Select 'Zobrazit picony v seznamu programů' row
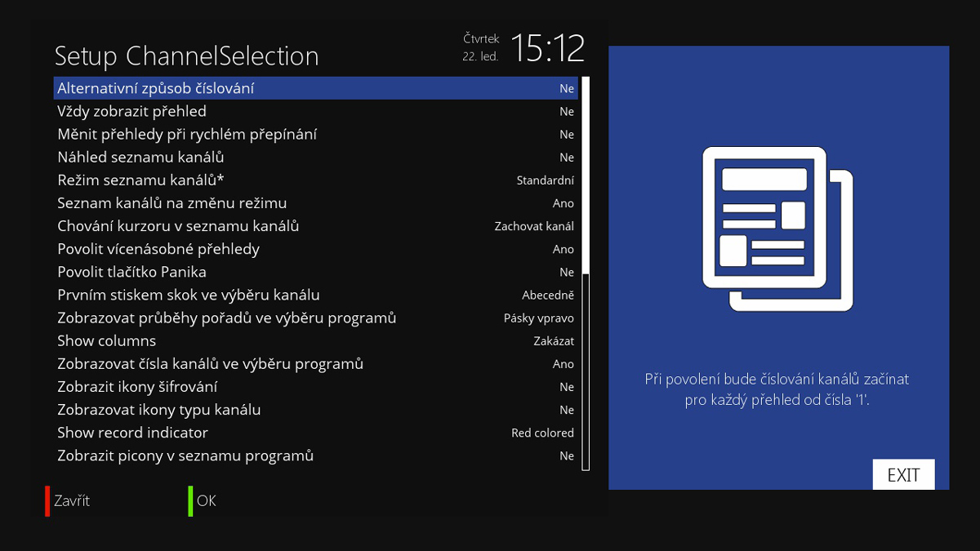The image size is (980, 551). pos(316,455)
